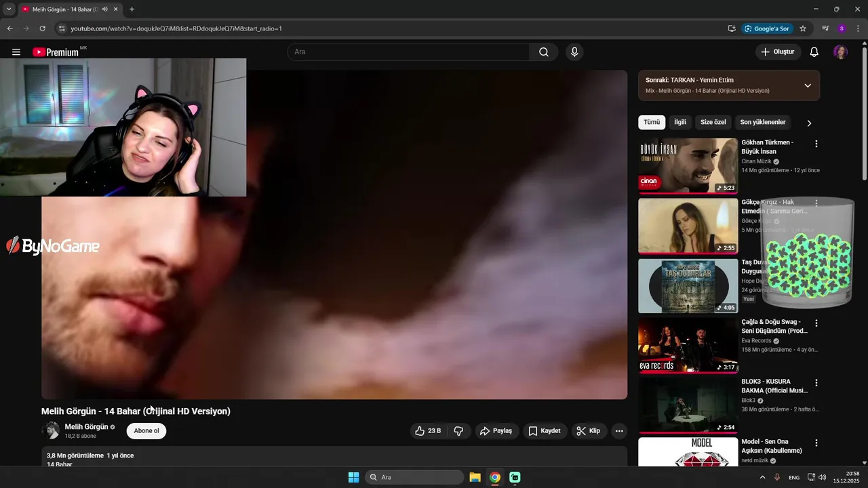
Task: Open Gökhan Türkmen Büyük İnsan thumbnail
Action: pos(688,166)
